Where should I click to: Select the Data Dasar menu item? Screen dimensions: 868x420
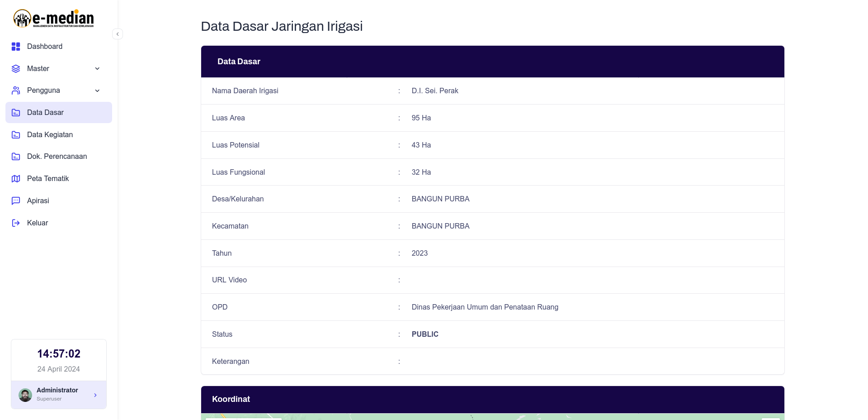[59, 113]
